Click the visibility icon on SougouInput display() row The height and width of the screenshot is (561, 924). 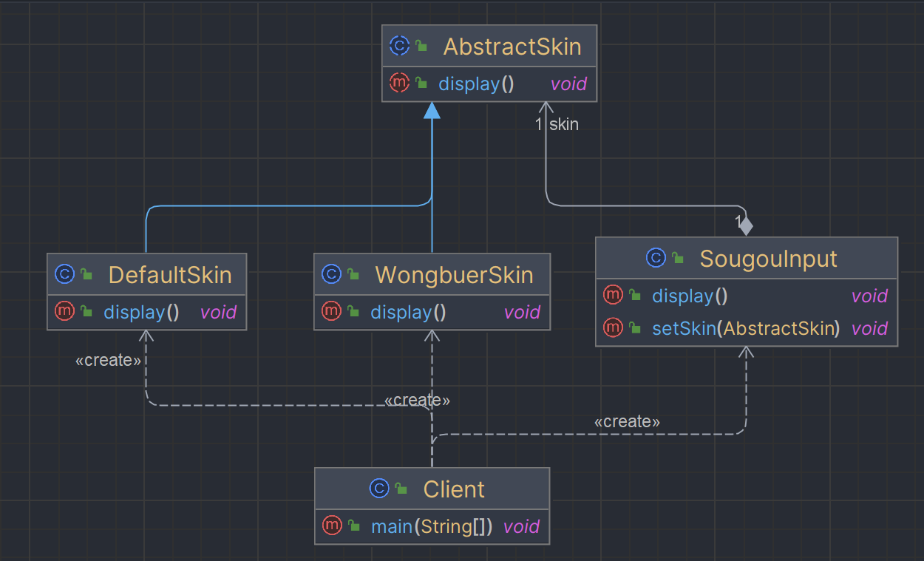(x=635, y=296)
